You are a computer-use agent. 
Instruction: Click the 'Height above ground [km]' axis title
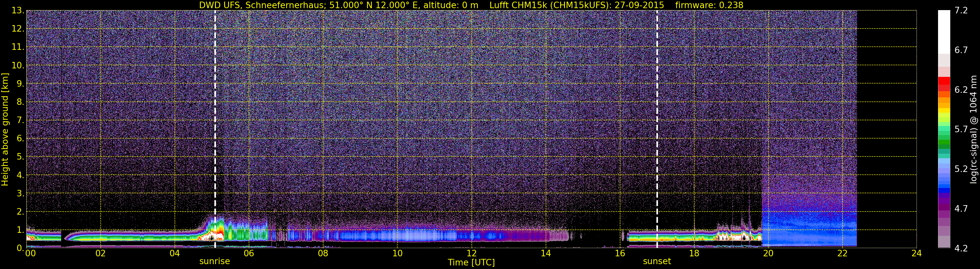tap(5, 130)
